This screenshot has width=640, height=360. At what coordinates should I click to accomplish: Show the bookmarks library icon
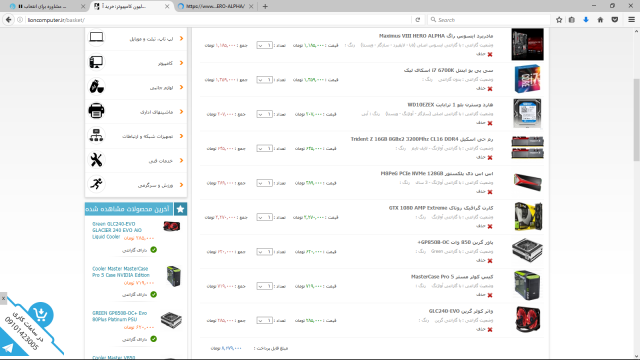pos(571,20)
